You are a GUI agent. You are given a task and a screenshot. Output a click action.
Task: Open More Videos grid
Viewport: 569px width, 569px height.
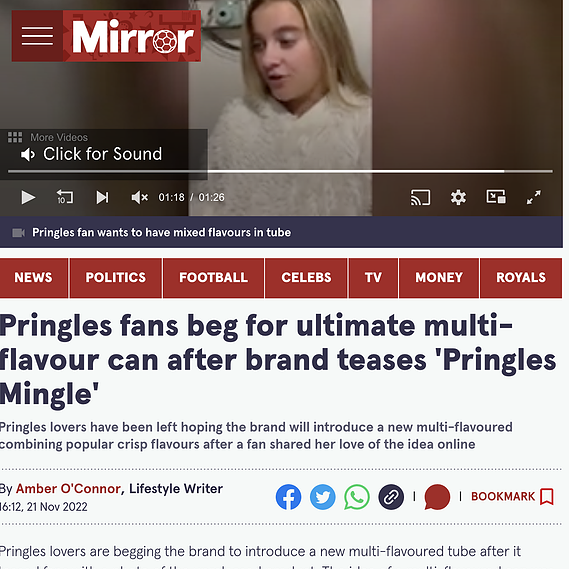coord(48,138)
